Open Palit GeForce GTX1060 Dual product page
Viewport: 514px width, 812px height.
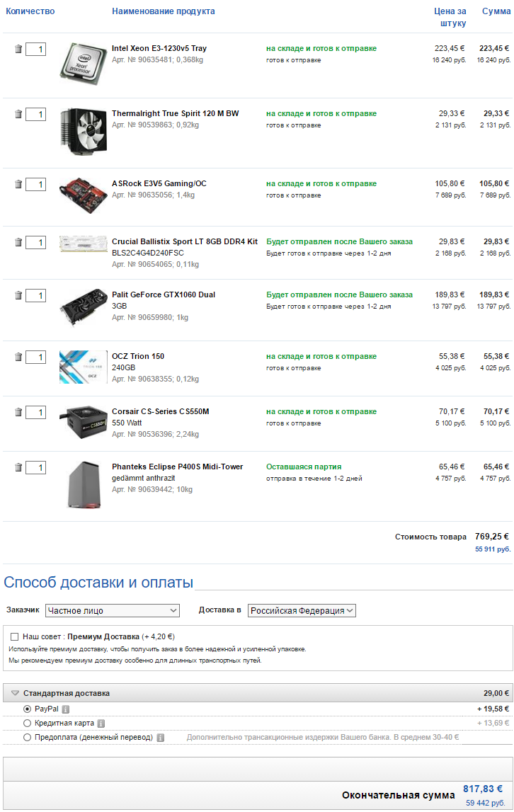pos(164,295)
